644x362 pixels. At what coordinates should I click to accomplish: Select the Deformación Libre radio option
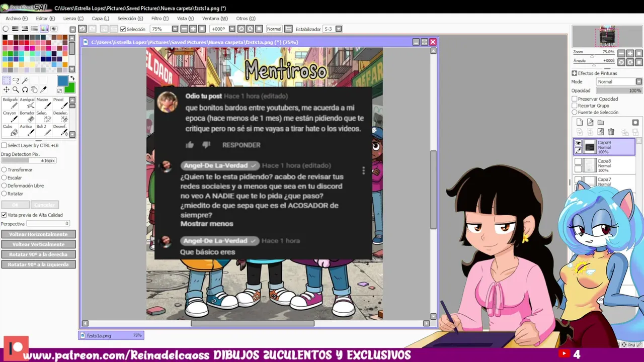4,186
